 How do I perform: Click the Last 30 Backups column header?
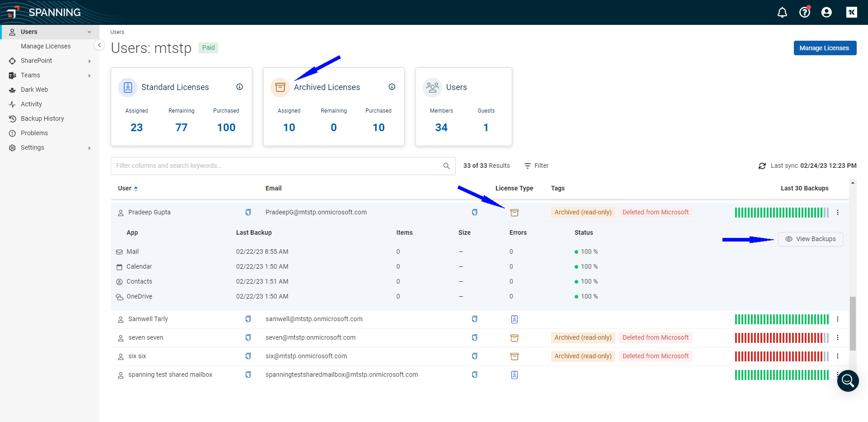point(804,188)
